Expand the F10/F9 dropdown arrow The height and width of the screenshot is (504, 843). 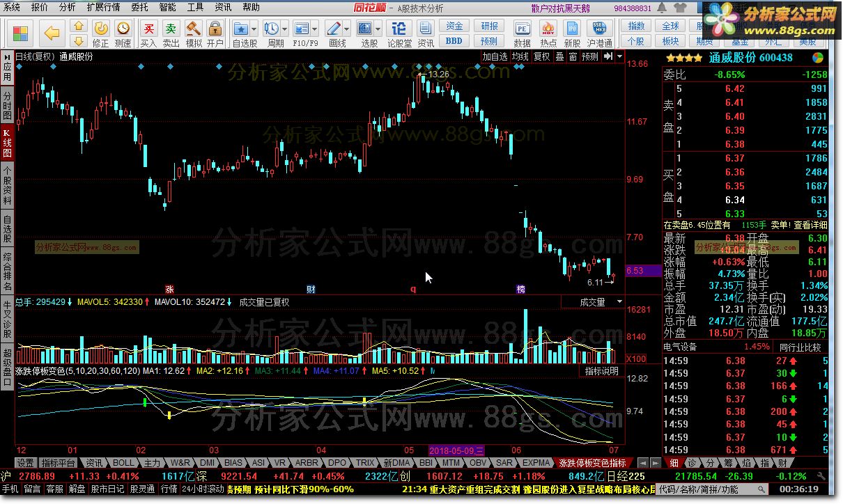click(315, 29)
